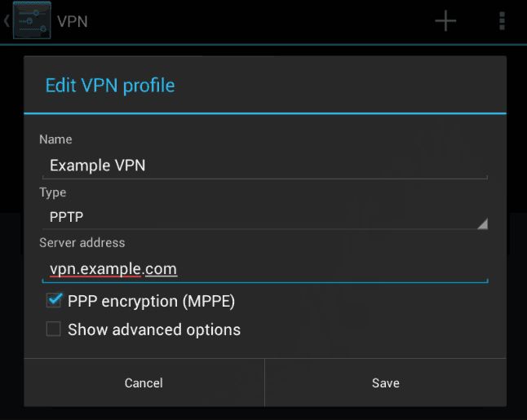The width and height of the screenshot is (527, 420).
Task: Enable the Show advanced options checkbox
Action: 54,329
